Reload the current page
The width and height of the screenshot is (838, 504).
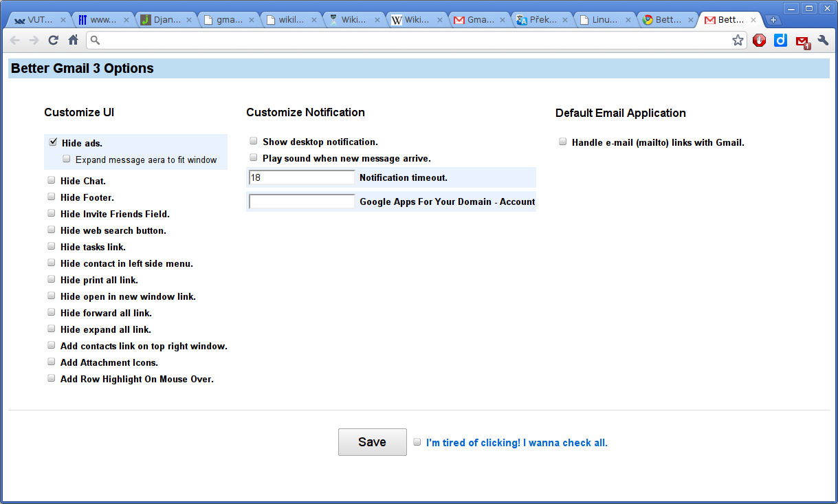pyautogui.click(x=53, y=41)
